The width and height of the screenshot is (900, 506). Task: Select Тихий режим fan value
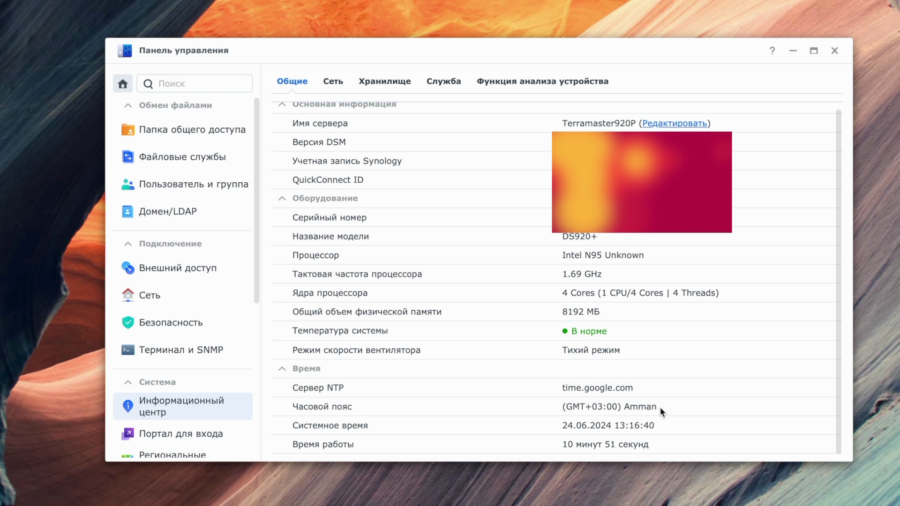[591, 350]
